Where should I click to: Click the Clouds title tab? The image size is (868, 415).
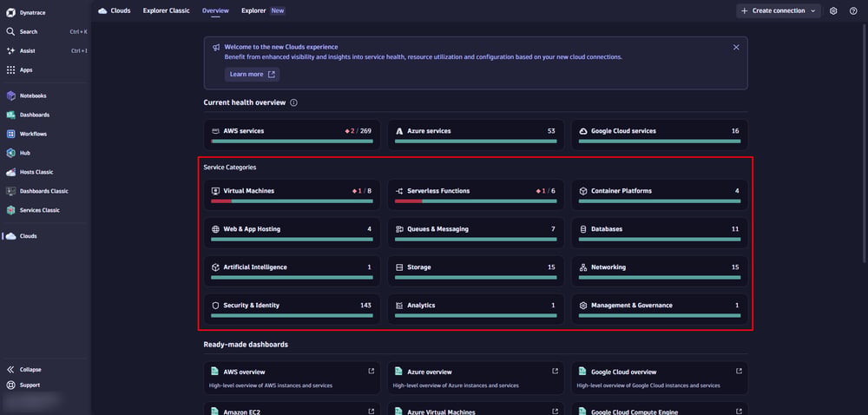pos(115,10)
